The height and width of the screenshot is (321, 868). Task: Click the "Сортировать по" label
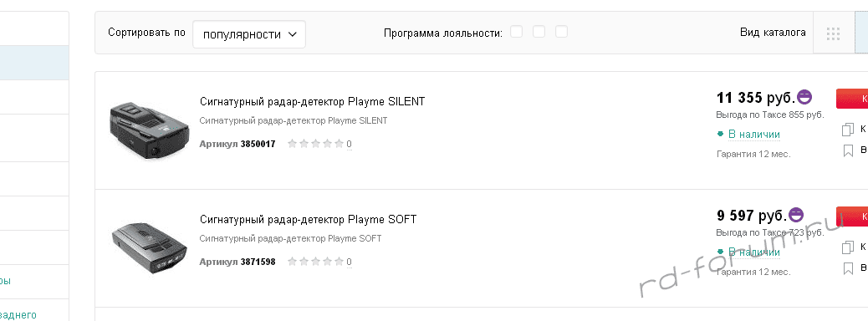[146, 33]
